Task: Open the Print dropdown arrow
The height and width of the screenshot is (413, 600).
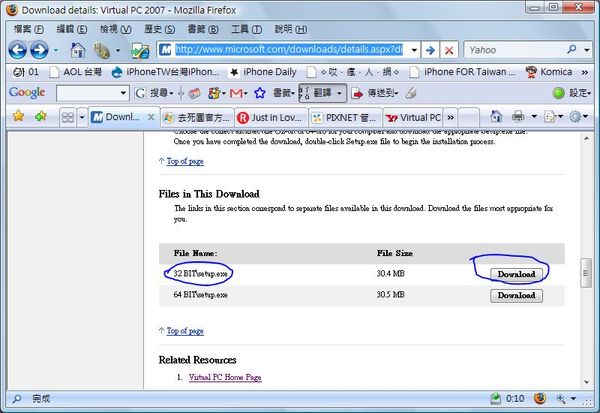Action: point(534,116)
